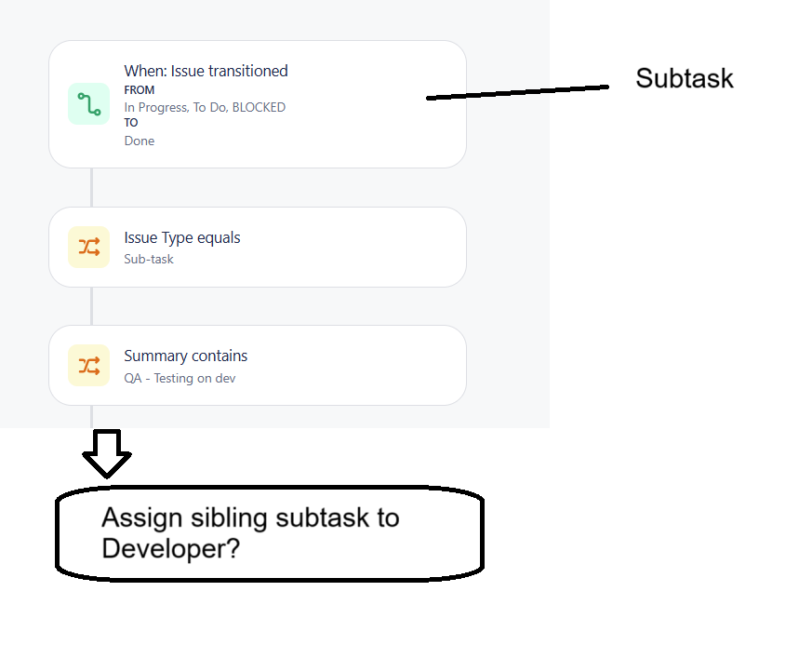Image resolution: width=812 pixels, height=645 pixels.
Task: Click the Summary contains condition icon
Action: point(88,365)
